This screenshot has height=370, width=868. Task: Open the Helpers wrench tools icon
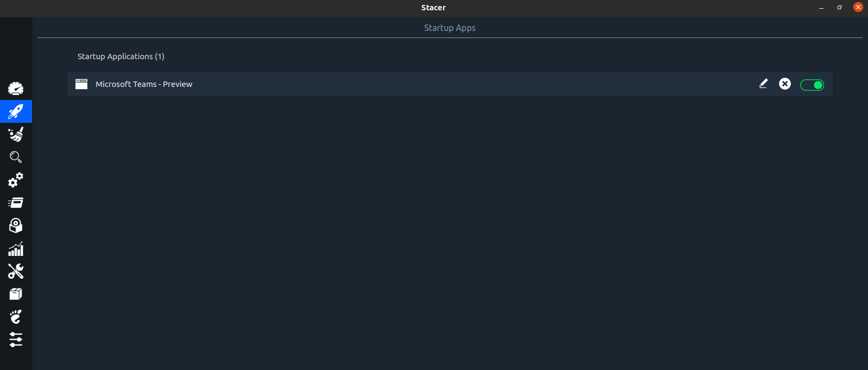coord(16,271)
